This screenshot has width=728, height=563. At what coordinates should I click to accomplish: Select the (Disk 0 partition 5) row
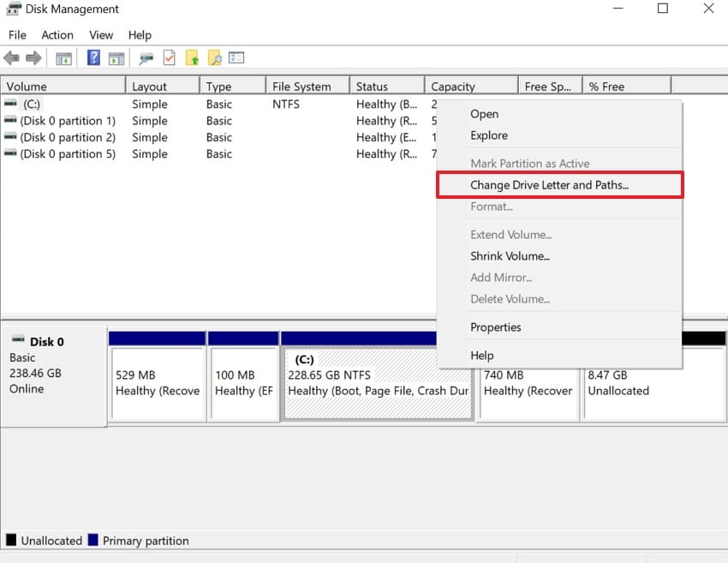[218, 153]
